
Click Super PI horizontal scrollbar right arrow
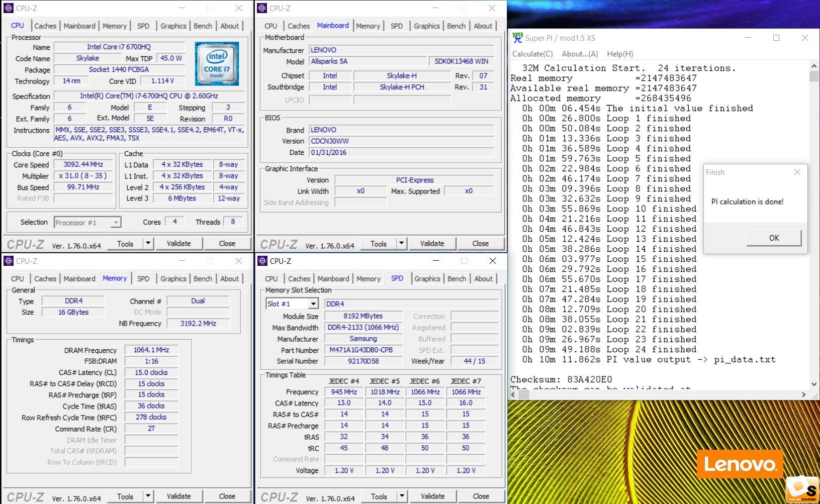pyautogui.click(x=803, y=394)
